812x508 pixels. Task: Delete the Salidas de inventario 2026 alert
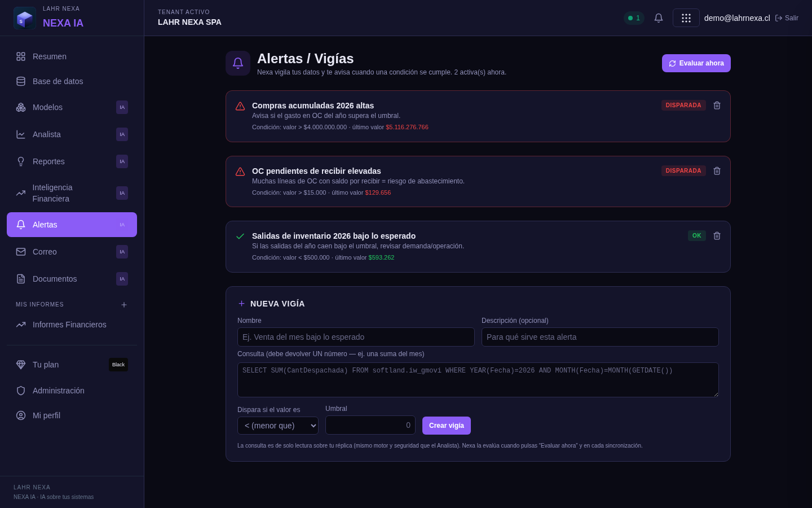click(x=717, y=236)
